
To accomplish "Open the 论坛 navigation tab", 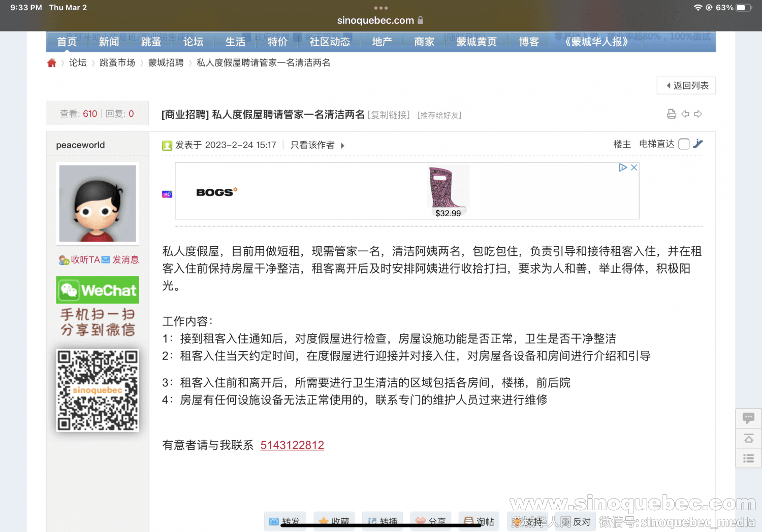I will pyautogui.click(x=193, y=42).
